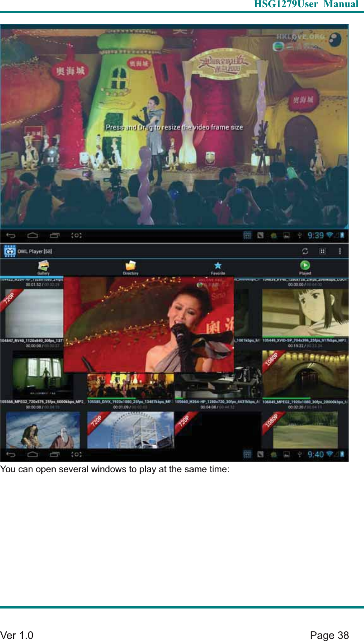This screenshot has height=641, width=364.
Task: Open grid app icon in lower status tray
Action: [x=248, y=454]
